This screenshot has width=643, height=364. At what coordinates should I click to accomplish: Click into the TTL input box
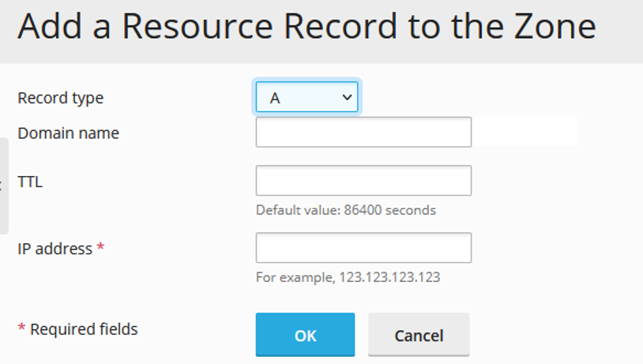coord(363,180)
